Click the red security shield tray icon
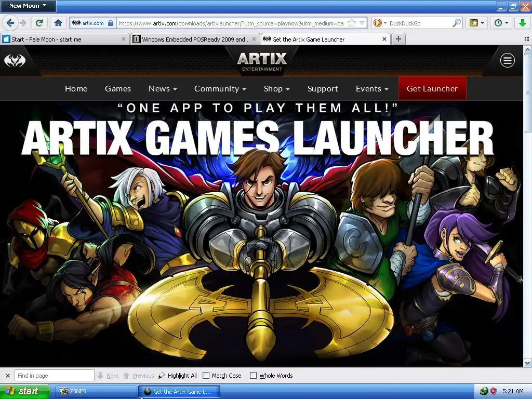 (x=493, y=391)
